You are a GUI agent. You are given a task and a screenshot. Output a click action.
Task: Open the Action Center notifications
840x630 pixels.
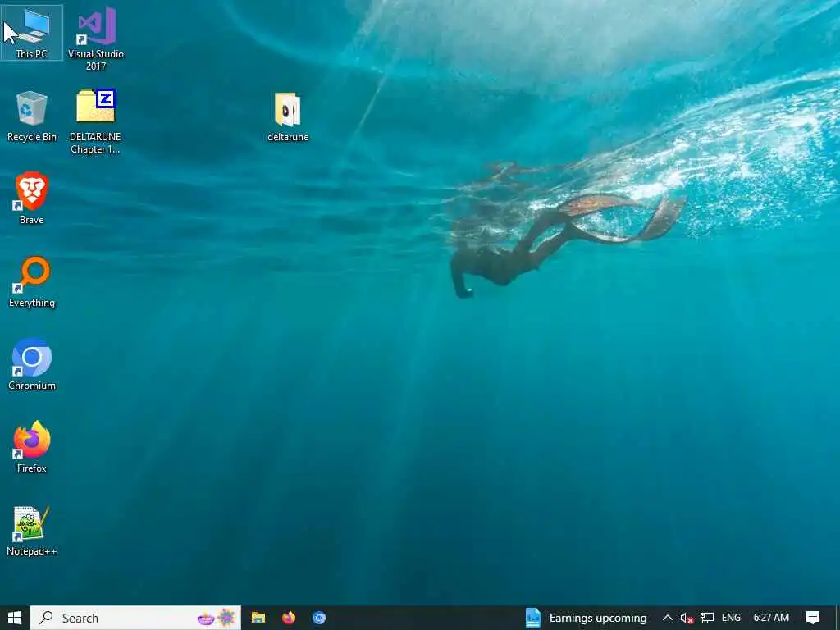point(813,618)
